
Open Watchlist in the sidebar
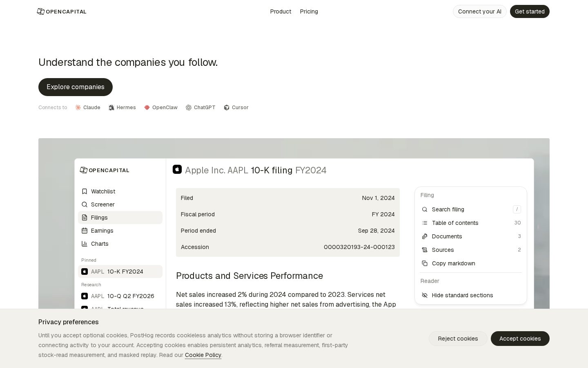[120, 191]
